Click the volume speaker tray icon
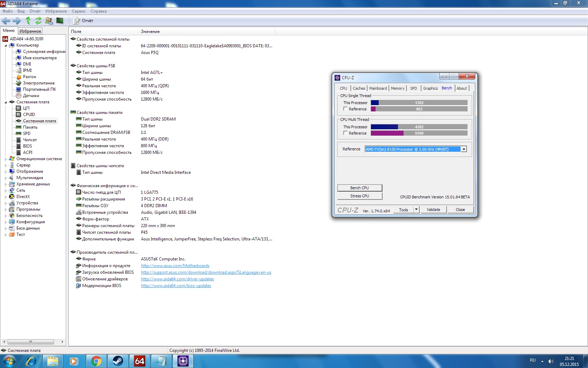The width and height of the screenshot is (588, 368). (x=551, y=361)
